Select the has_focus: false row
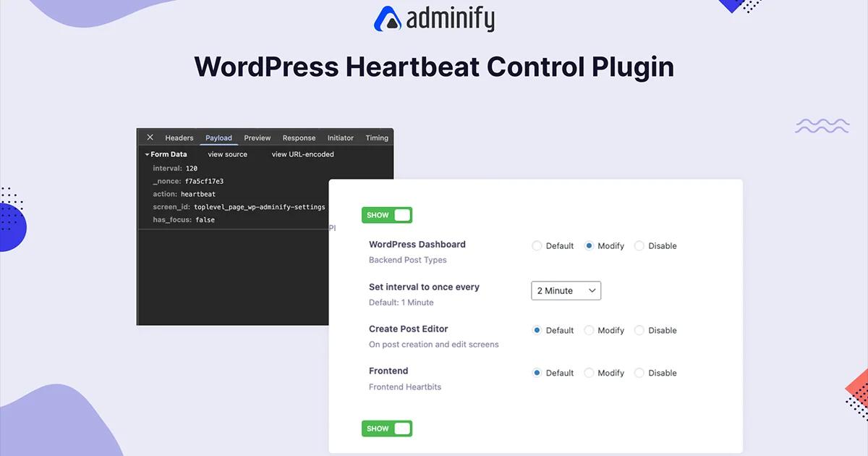 click(x=184, y=220)
